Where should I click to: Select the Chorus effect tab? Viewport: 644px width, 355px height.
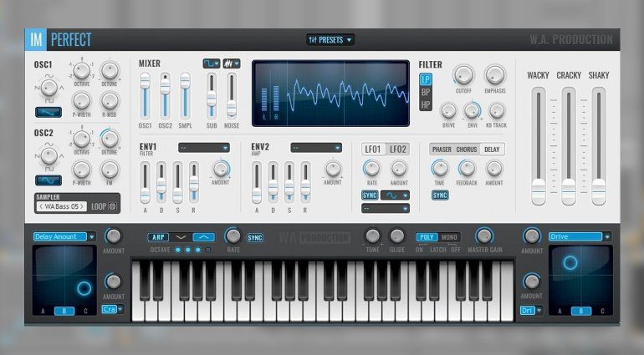click(467, 149)
